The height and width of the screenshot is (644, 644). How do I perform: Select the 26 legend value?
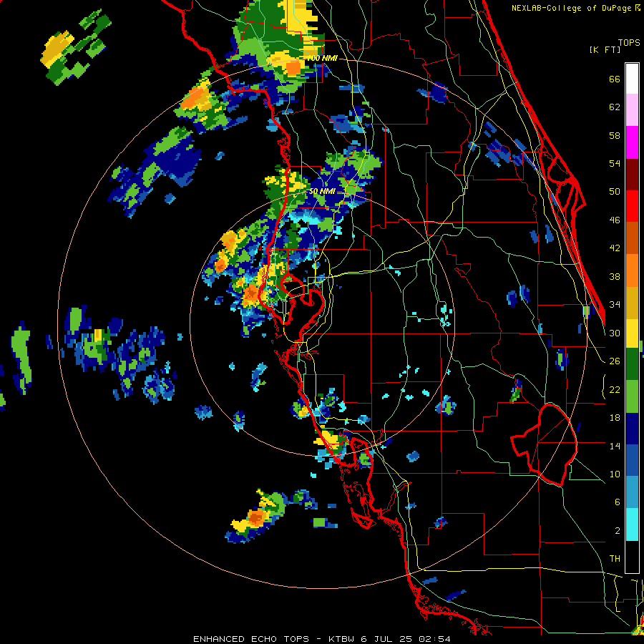pos(615,361)
